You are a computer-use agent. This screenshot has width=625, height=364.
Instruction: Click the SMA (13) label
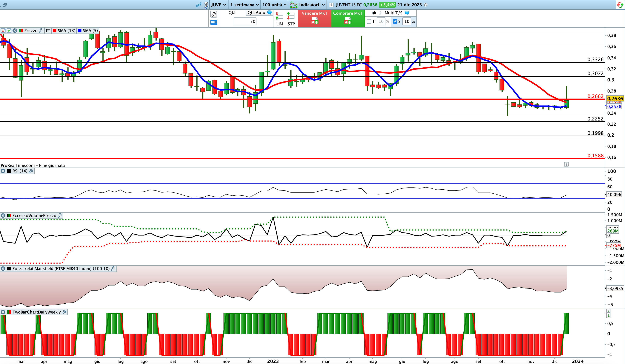[67, 31]
